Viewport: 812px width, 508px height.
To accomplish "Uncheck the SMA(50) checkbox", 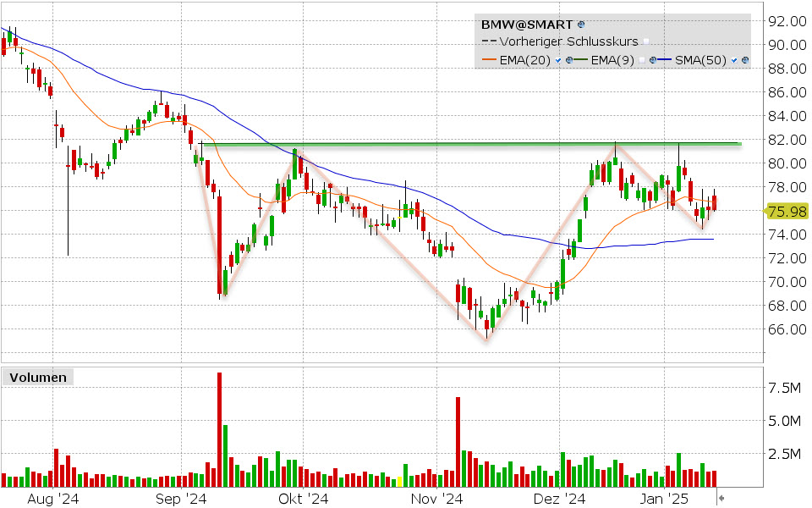I will [x=734, y=60].
